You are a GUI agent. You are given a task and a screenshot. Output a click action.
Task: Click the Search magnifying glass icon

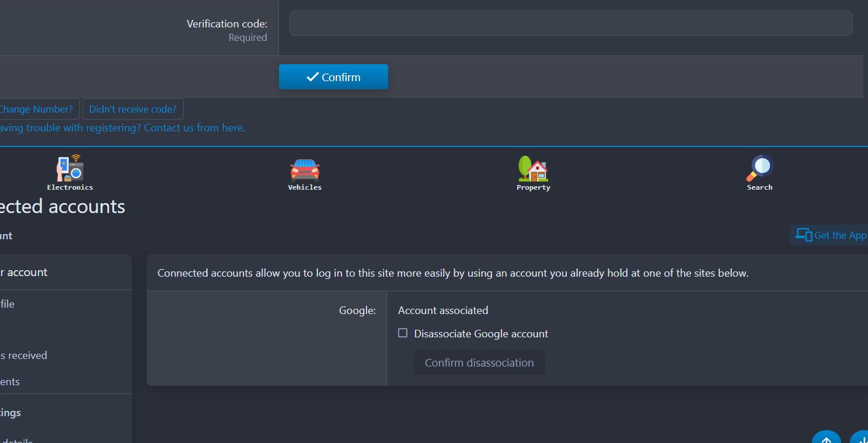pyautogui.click(x=759, y=168)
